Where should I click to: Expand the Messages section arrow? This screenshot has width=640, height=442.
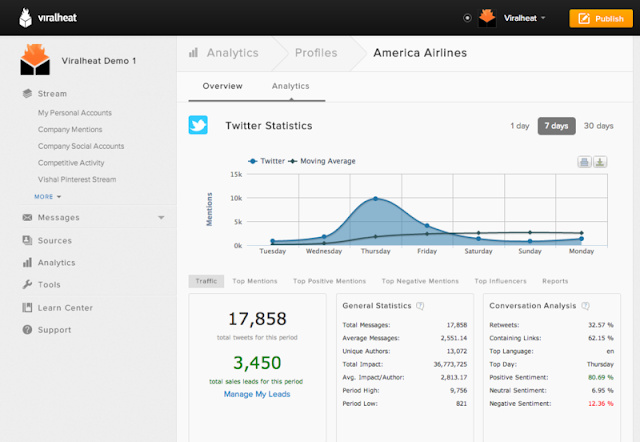pos(161,218)
